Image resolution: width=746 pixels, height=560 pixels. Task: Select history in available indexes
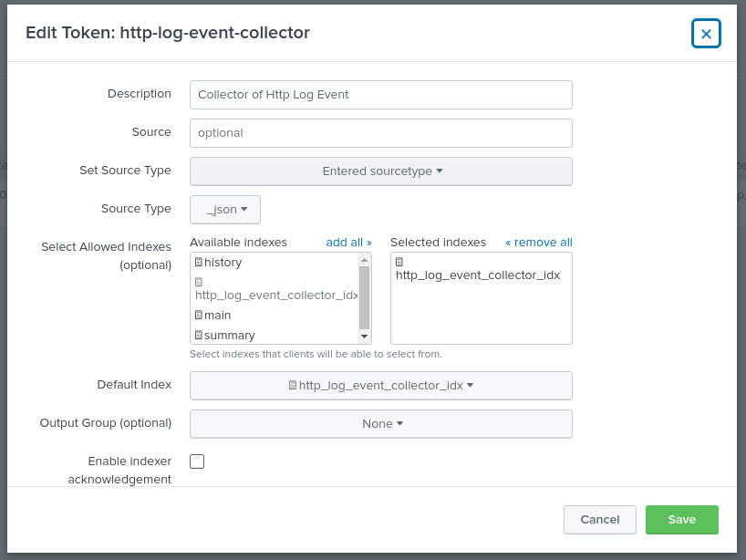click(x=223, y=263)
